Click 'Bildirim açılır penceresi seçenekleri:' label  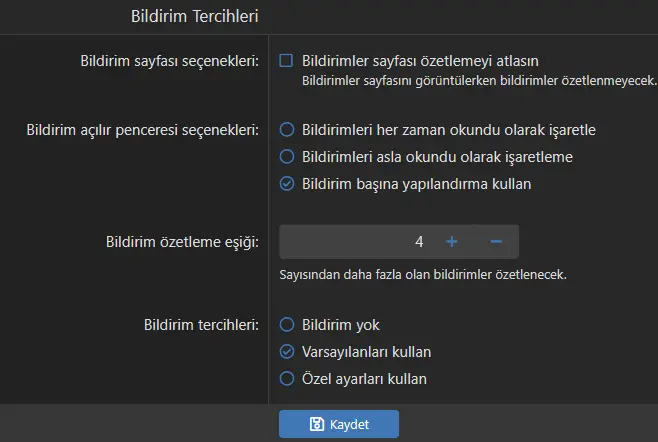143,130
